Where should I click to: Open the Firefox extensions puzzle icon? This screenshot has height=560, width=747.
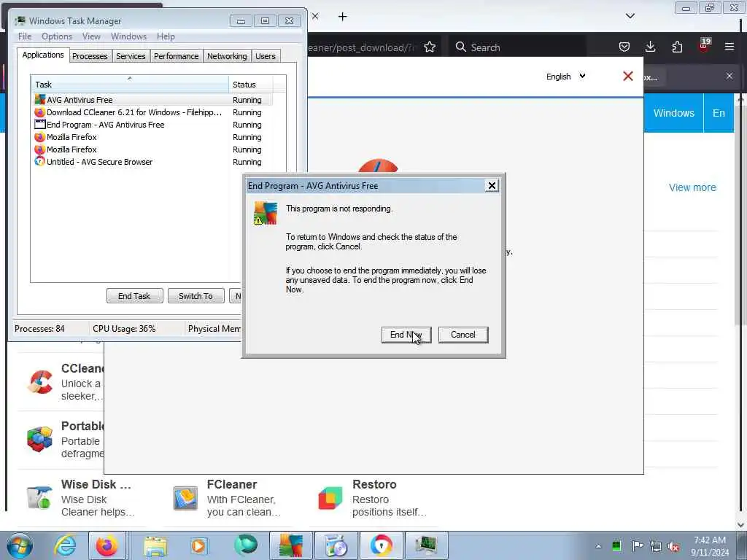pyautogui.click(x=677, y=47)
